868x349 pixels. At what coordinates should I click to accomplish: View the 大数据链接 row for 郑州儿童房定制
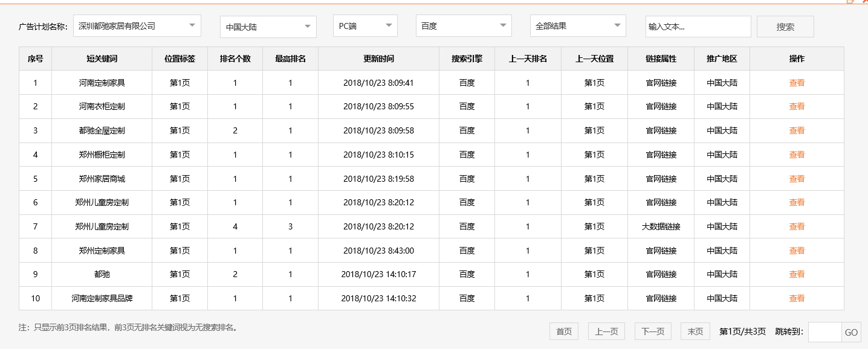(797, 226)
